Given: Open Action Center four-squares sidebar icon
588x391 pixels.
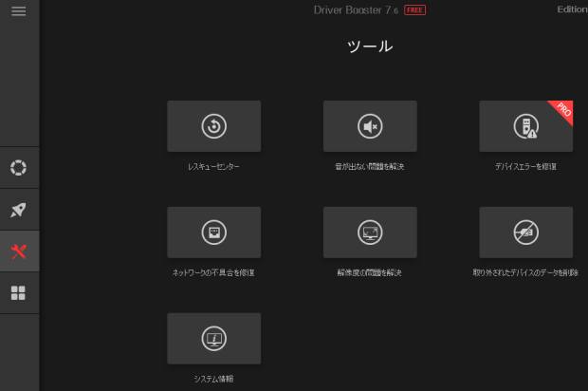Looking at the screenshot, I should coord(19,293).
